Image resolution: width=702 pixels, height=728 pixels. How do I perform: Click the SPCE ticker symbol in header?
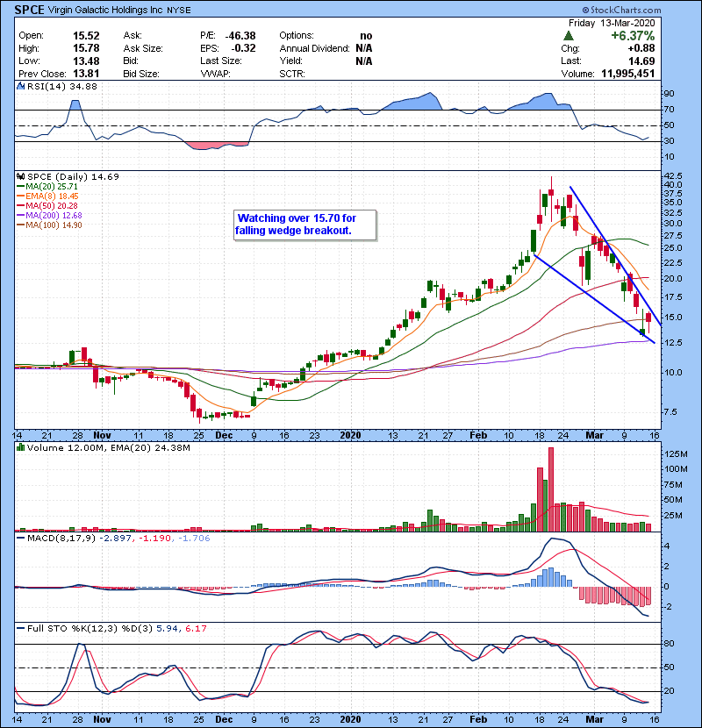(29, 10)
